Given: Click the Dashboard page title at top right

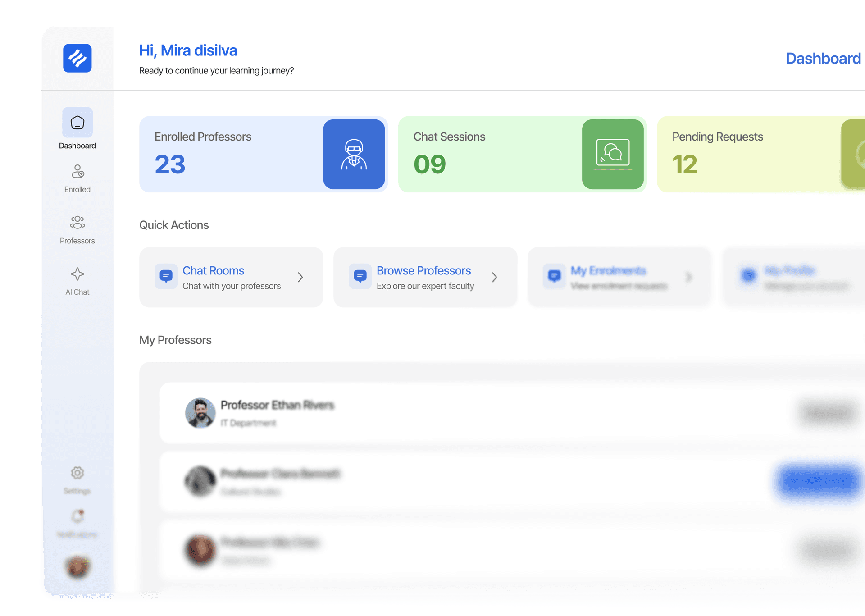Looking at the screenshot, I should point(824,59).
